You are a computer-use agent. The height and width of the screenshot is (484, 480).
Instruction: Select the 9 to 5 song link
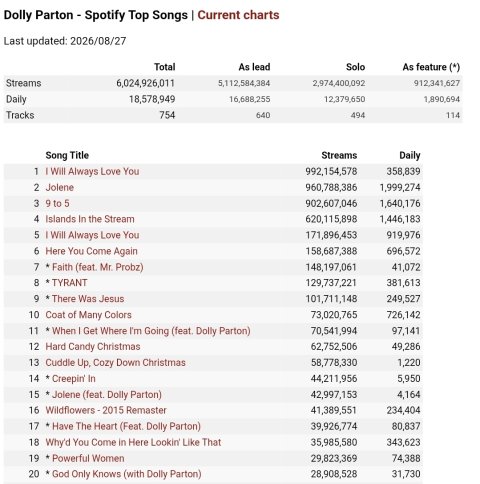[x=57, y=203]
